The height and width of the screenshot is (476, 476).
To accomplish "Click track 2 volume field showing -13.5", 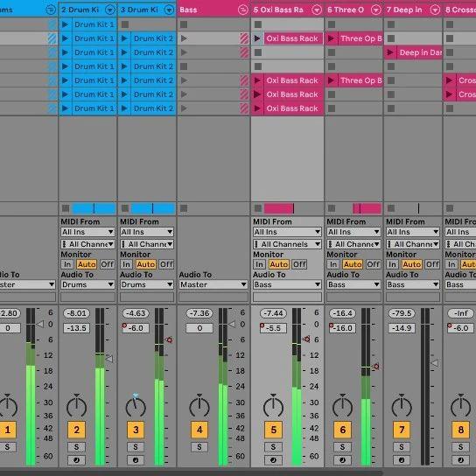I will coord(76,328).
